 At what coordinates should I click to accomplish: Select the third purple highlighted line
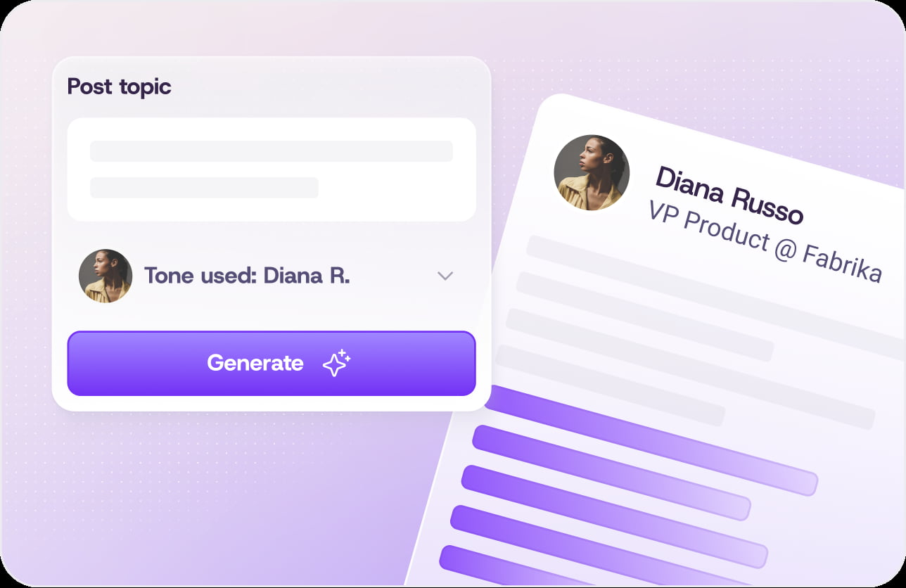coord(615,516)
